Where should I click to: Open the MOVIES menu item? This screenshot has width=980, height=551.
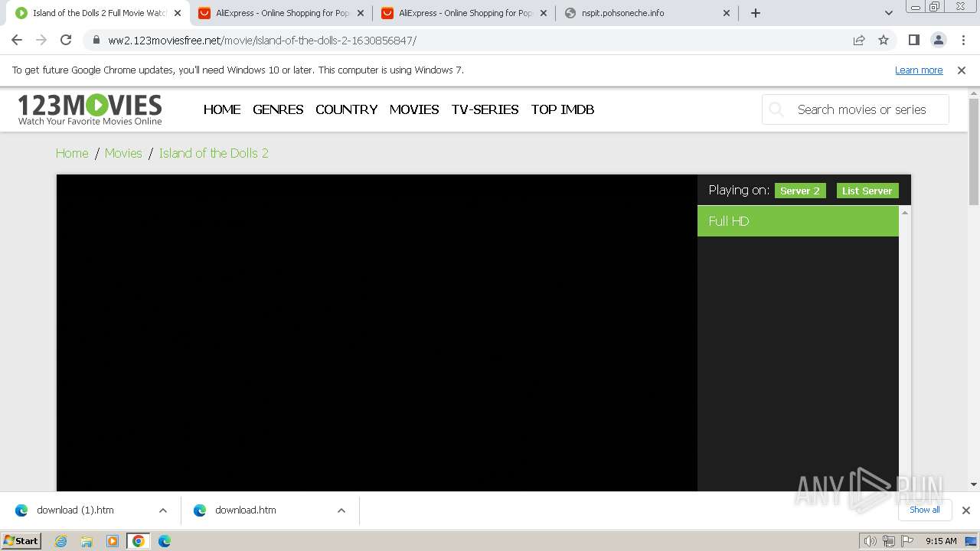pyautogui.click(x=414, y=109)
